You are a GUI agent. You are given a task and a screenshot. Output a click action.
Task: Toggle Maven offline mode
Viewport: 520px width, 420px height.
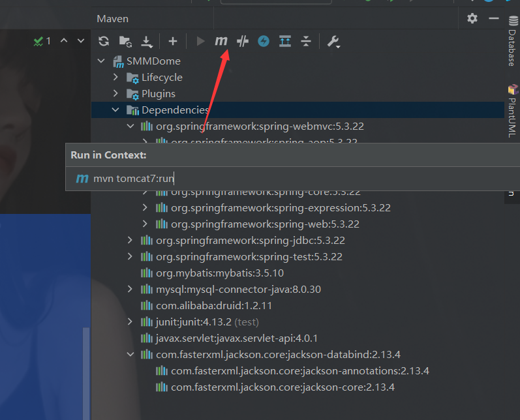point(264,41)
